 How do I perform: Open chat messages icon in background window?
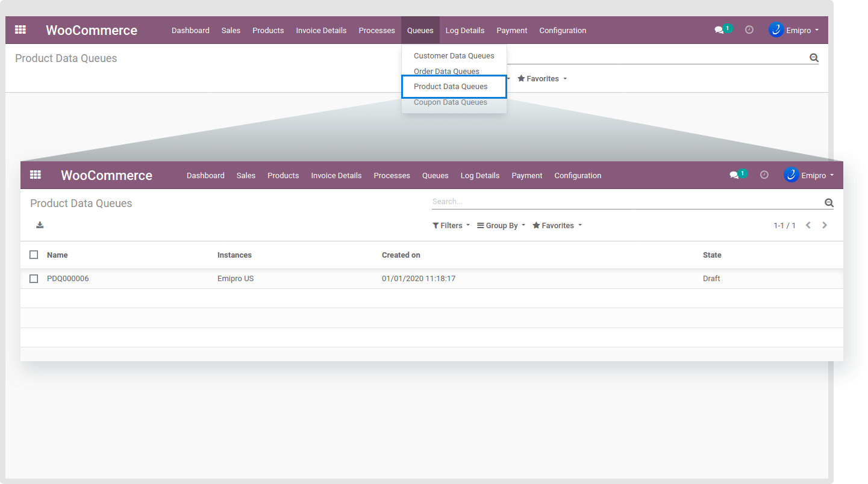[719, 30]
